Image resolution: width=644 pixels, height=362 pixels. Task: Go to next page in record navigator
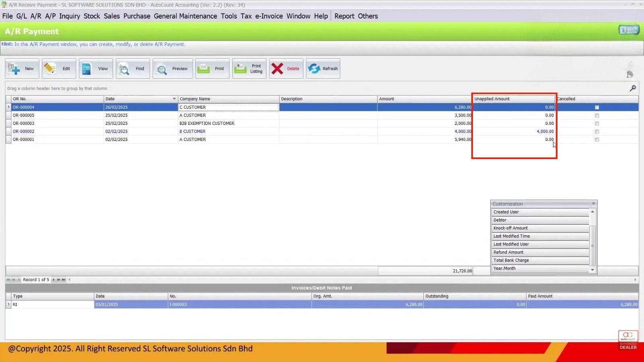pyautogui.click(x=59, y=279)
